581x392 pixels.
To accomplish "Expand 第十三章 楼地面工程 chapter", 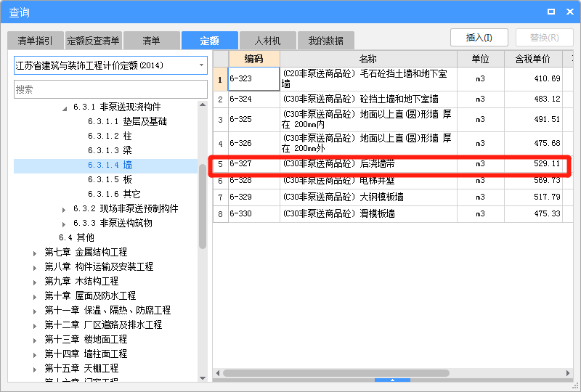I will pos(35,341).
